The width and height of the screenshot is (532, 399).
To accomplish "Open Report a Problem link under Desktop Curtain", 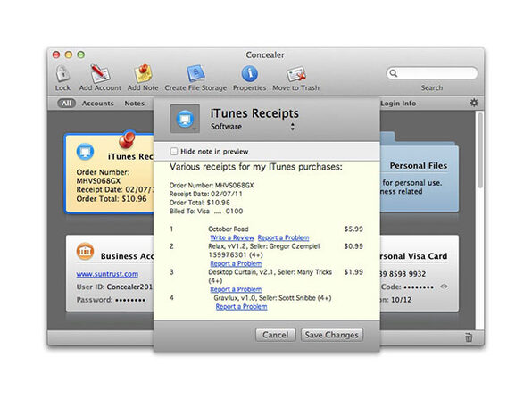I will click(236, 289).
